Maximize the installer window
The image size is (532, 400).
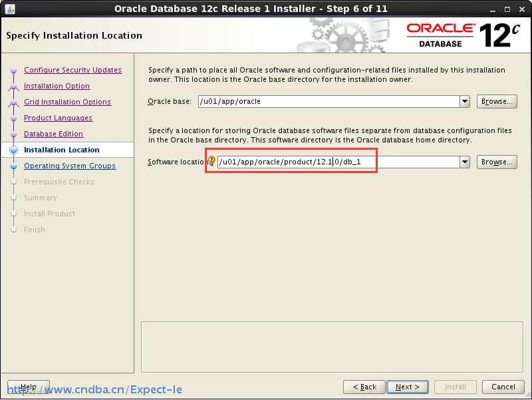coord(507,9)
